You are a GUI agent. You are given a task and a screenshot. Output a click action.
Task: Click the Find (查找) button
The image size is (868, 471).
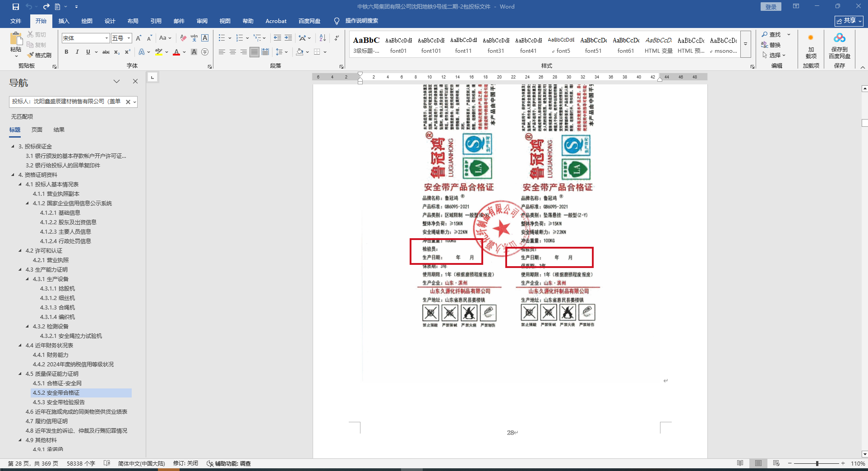click(x=772, y=34)
